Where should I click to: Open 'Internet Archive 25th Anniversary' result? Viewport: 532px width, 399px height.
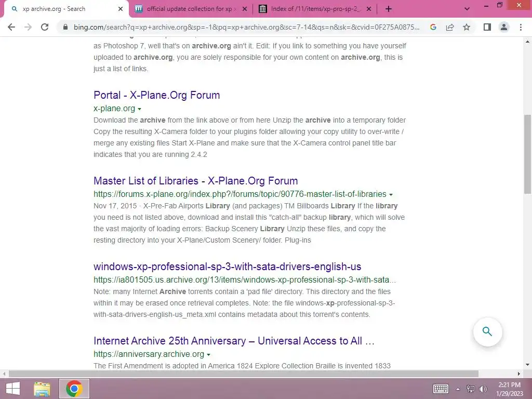234,341
